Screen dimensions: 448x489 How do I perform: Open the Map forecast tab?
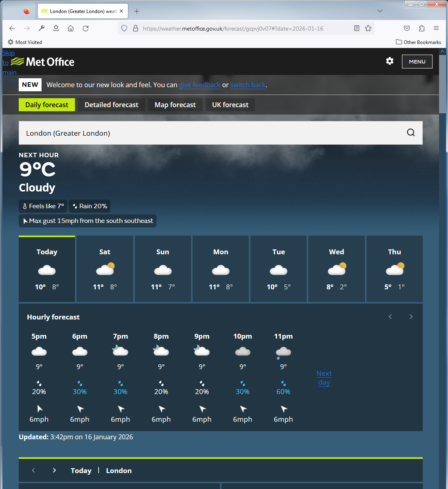pyautogui.click(x=175, y=105)
